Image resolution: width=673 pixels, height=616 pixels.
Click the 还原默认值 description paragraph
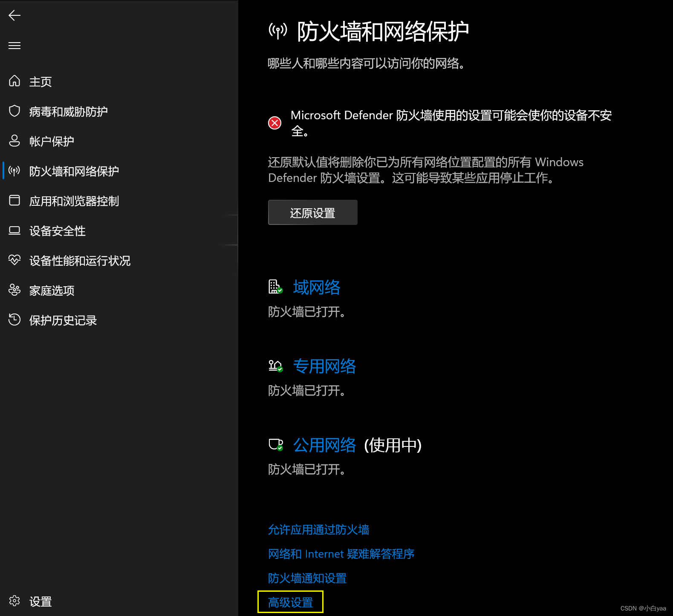(x=425, y=170)
